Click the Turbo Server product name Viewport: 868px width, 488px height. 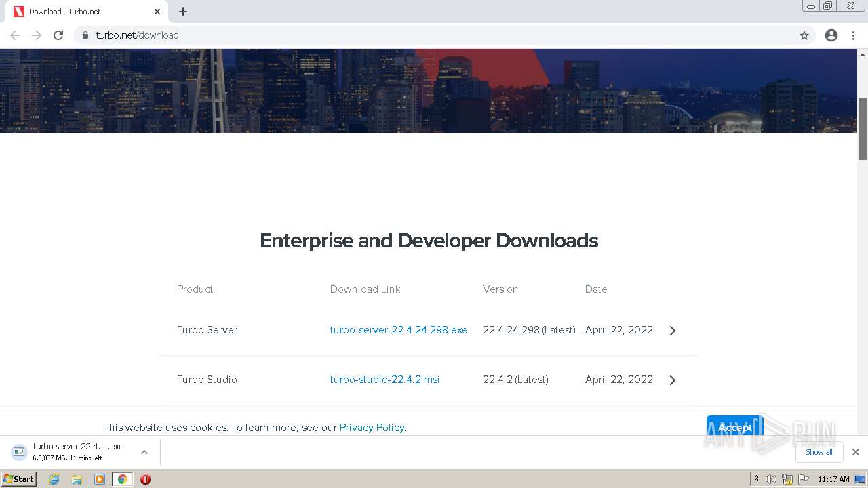[207, 330]
